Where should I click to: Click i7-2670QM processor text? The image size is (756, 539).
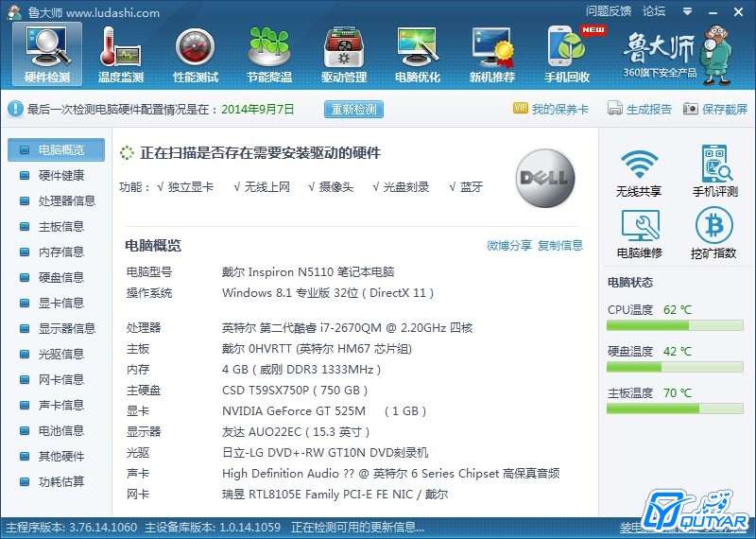tap(347, 328)
